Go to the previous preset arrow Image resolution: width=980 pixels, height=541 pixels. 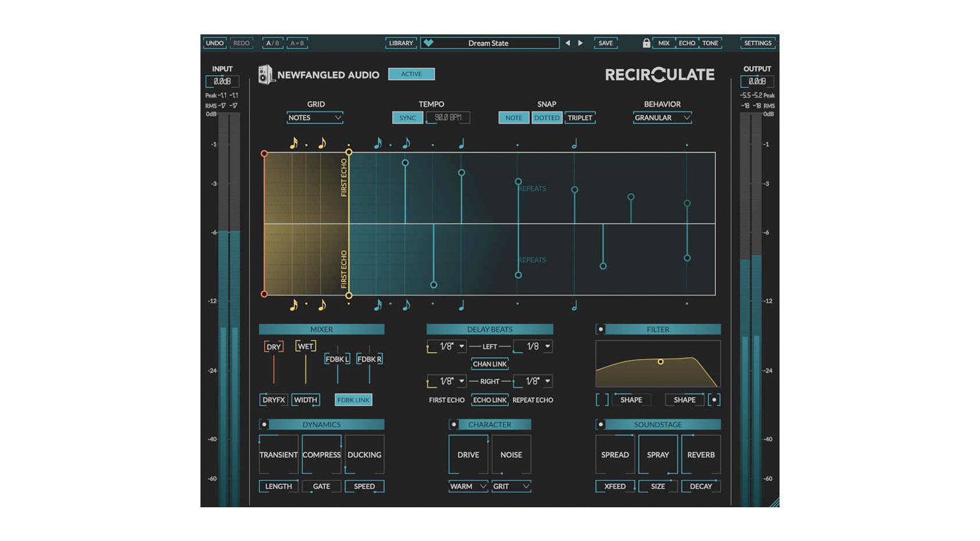coord(568,43)
